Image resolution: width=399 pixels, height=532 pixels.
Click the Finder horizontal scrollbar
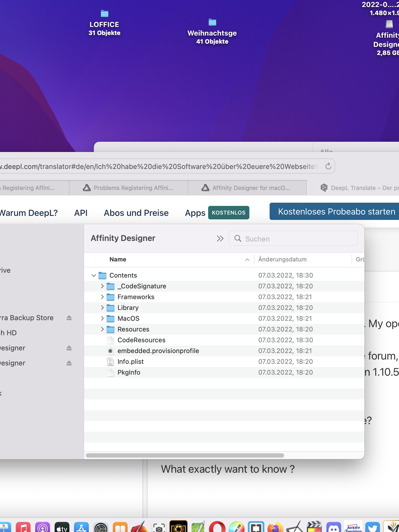(185, 455)
